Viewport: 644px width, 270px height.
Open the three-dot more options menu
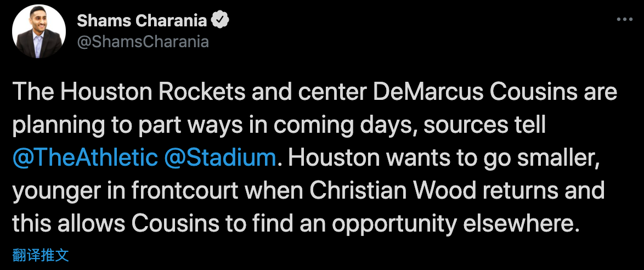(625, 19)
